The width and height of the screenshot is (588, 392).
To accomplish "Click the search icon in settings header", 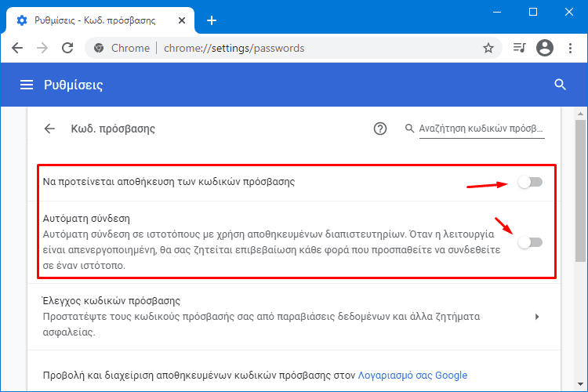I will (560, 85).
